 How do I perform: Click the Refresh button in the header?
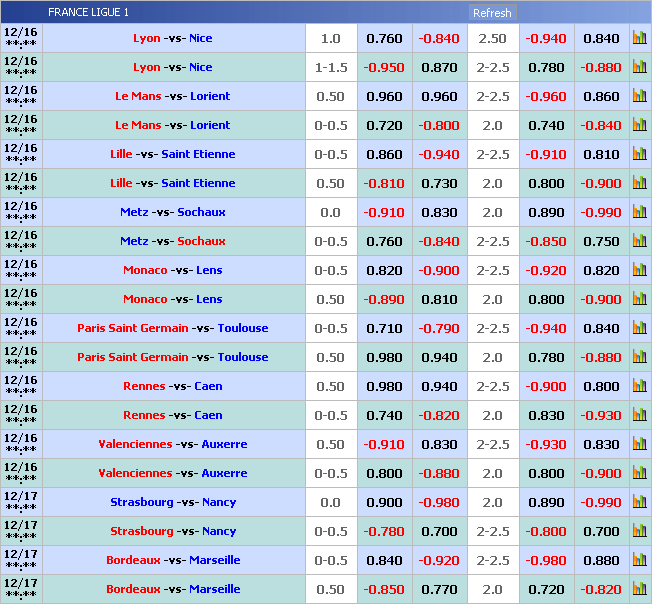[492, 13]
